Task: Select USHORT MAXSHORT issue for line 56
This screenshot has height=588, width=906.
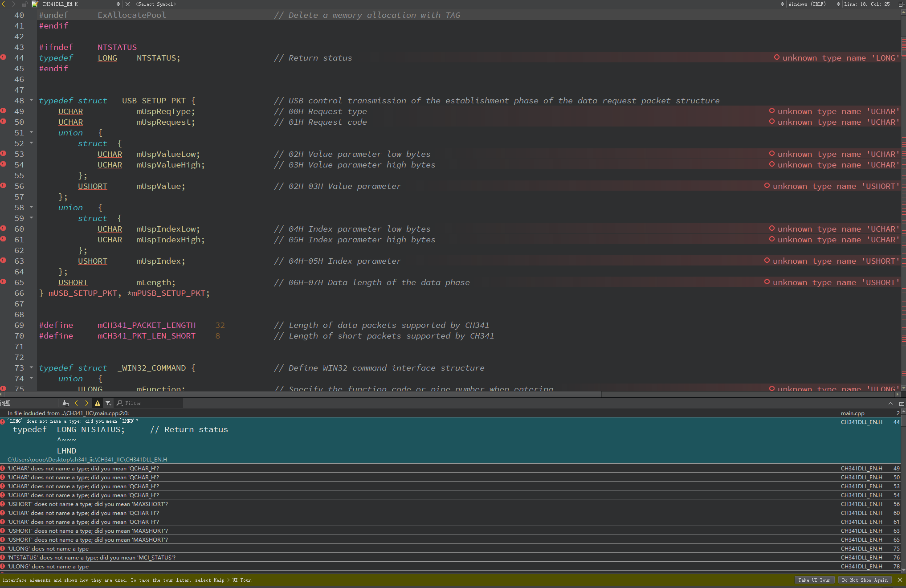Action: click(x=450, y=504)
